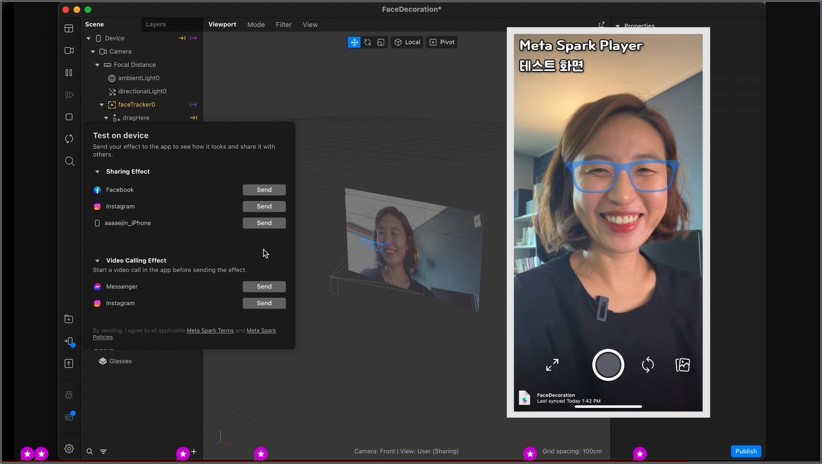The height and width of the screenshot is (464, 822).
Task: Switch to the Layers tab
Action: 156,24
